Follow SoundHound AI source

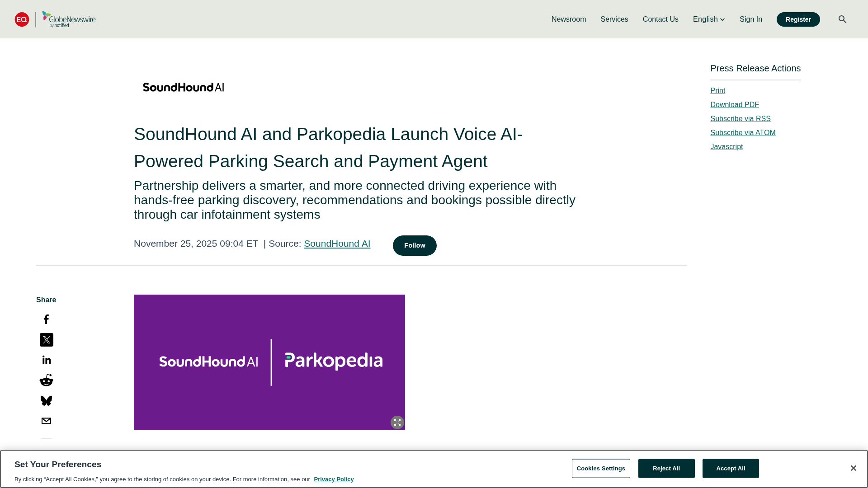click(x=414, y=245)
